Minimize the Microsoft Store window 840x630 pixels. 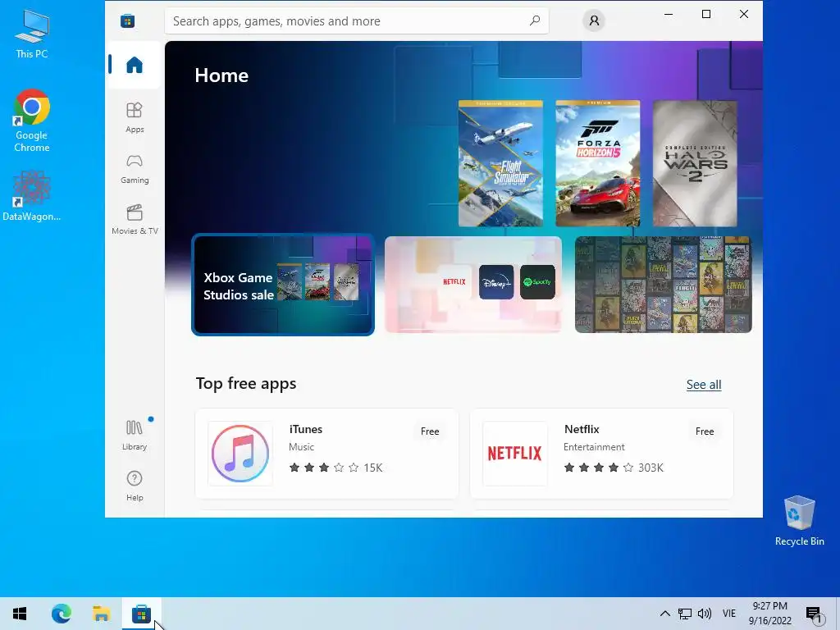click(668, 14)
